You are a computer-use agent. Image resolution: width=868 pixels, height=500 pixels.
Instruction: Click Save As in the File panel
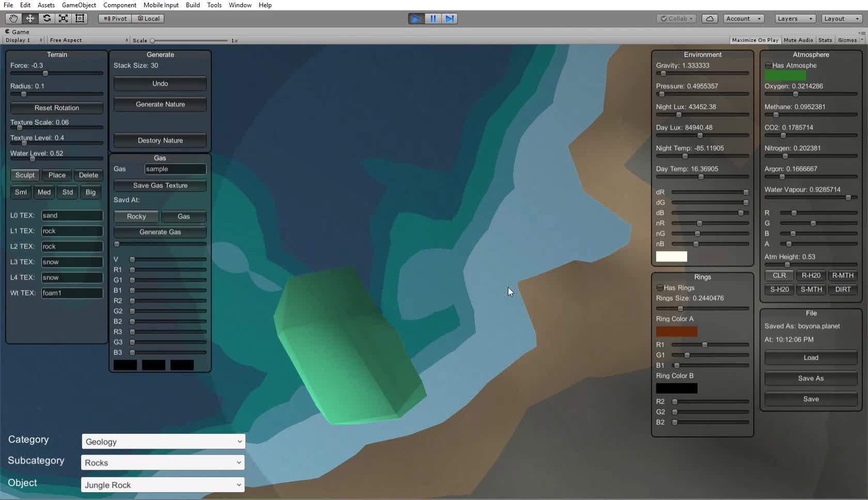[x=810, y=378]
